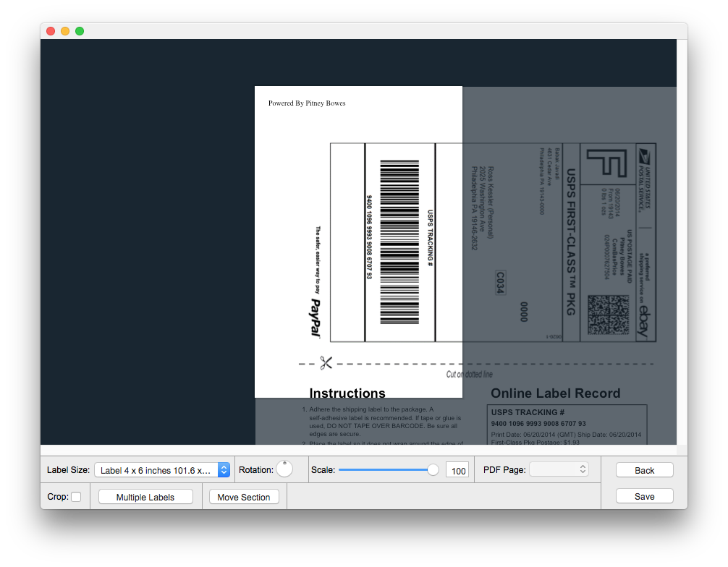Click the scissors icon on the dotted line
Image resolution: width=728 pixels, height=567 pixels.
[326, 363]
